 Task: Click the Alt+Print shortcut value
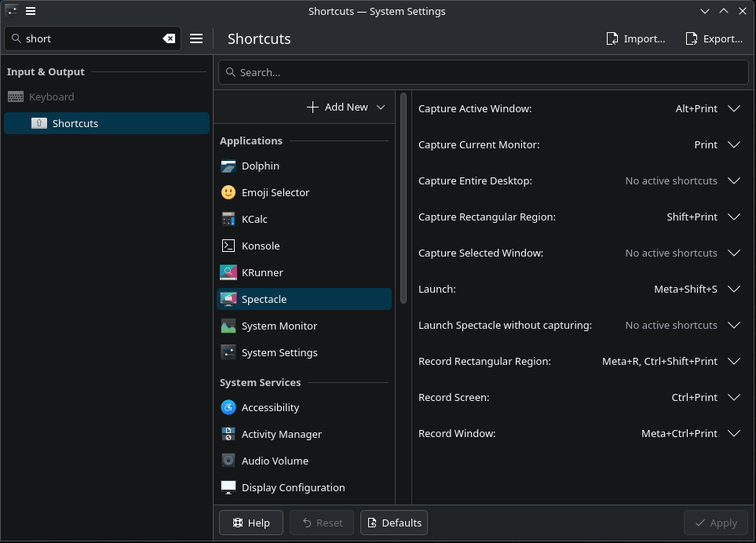[x=696, y=109]
